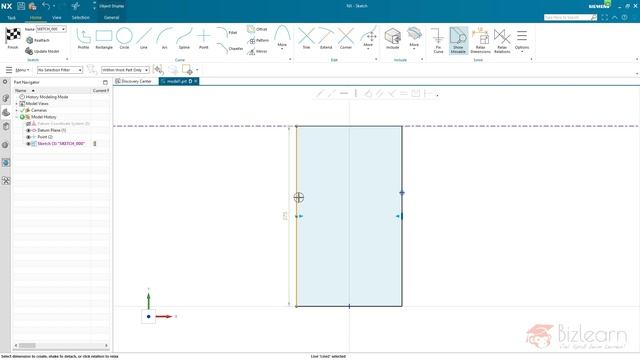The height and width of the screenshot is (360, 640).
Task: Toggle the Show Movable option
Action: (458, 40)
